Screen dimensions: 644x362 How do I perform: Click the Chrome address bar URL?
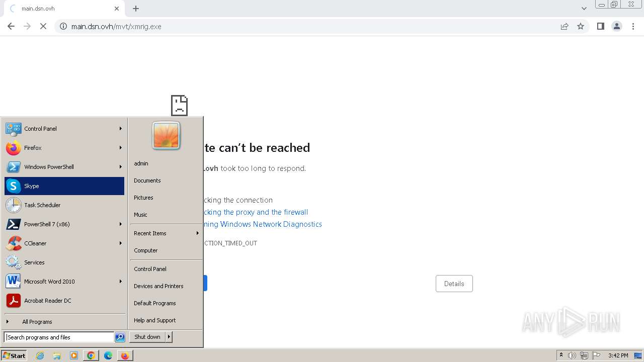[116, 27]
